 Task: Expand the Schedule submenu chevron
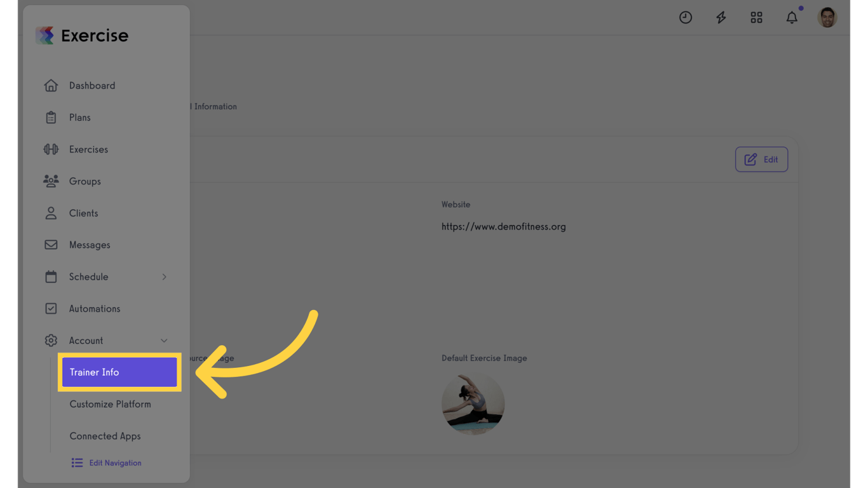(164, 277)
